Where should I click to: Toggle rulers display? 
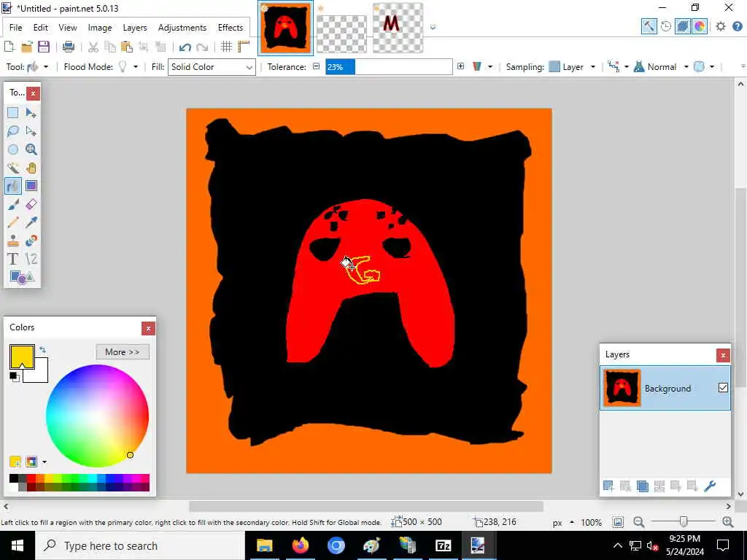244,47
